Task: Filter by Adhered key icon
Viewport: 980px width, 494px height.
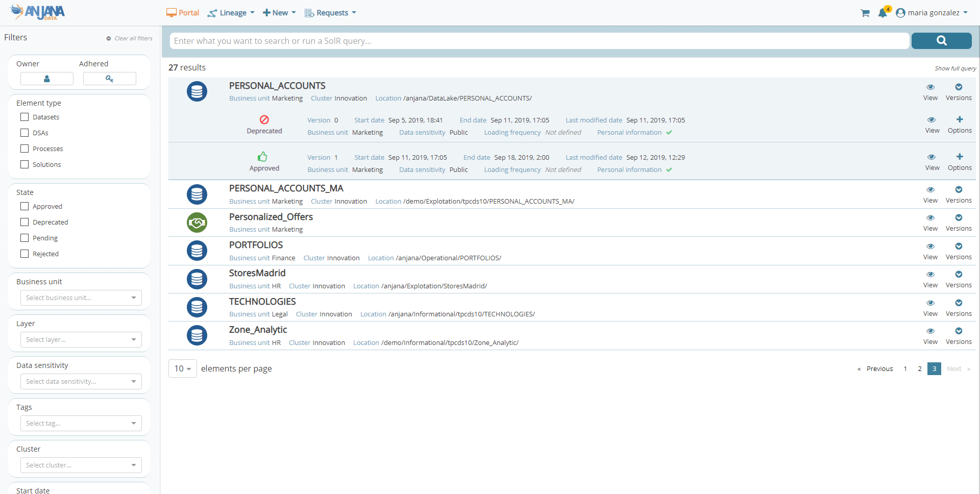Action: coord(109,79)
